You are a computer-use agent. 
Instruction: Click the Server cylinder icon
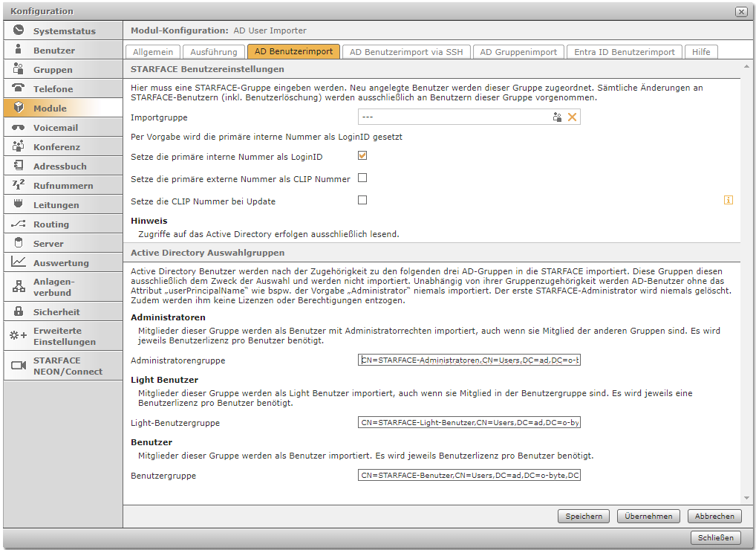pyautogui.click(x=19, y=243)
